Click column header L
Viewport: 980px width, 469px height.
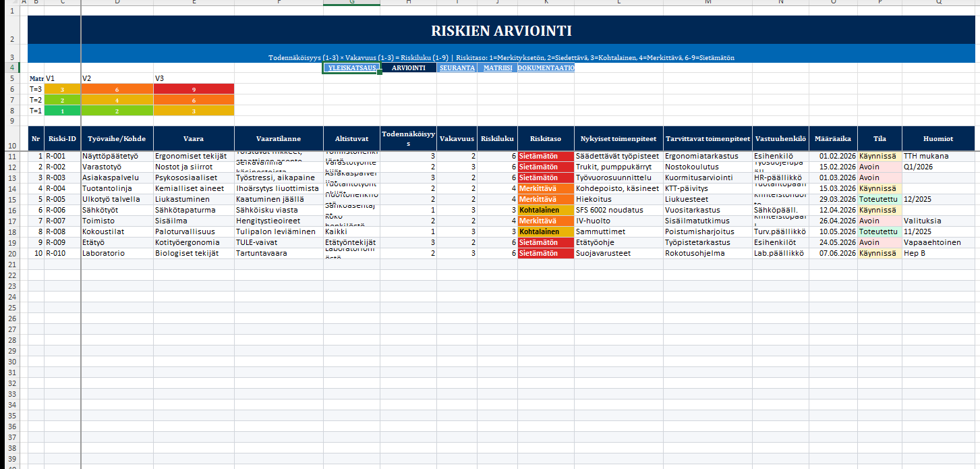[618, 2]
